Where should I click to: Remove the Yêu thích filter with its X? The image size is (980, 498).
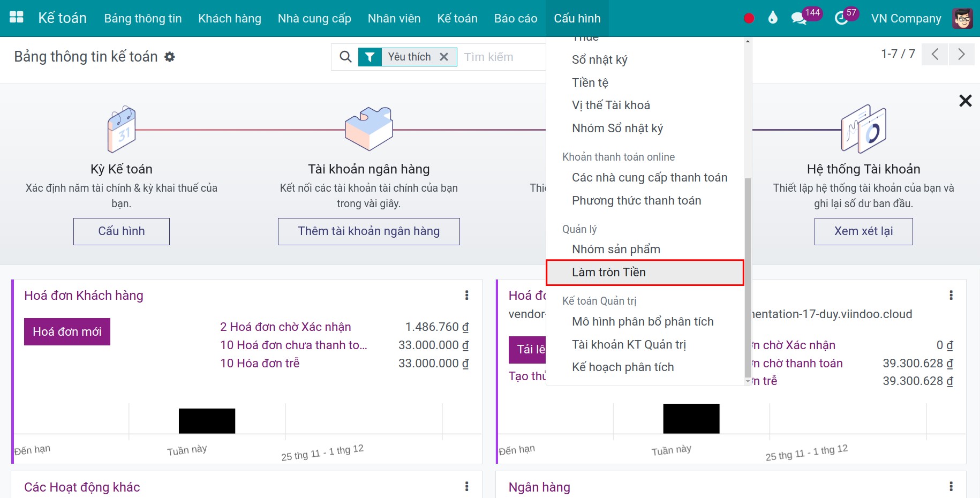[x=444, y=57]
